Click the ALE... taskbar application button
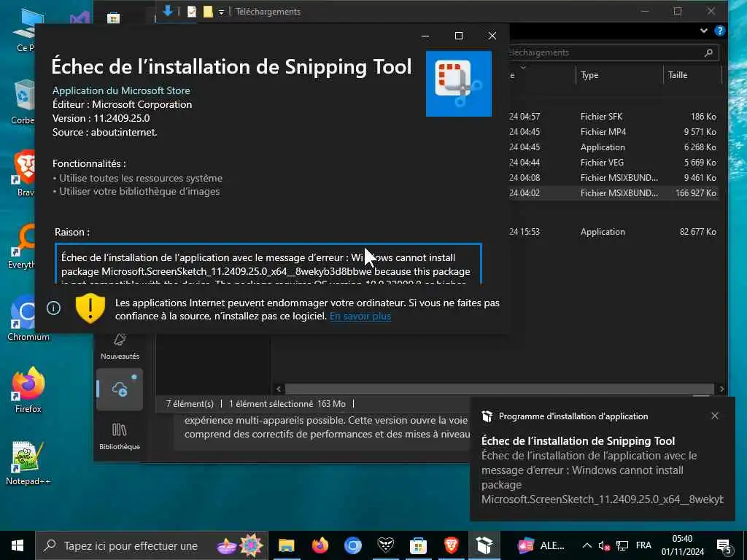The image size is (747, 560). 541,545
